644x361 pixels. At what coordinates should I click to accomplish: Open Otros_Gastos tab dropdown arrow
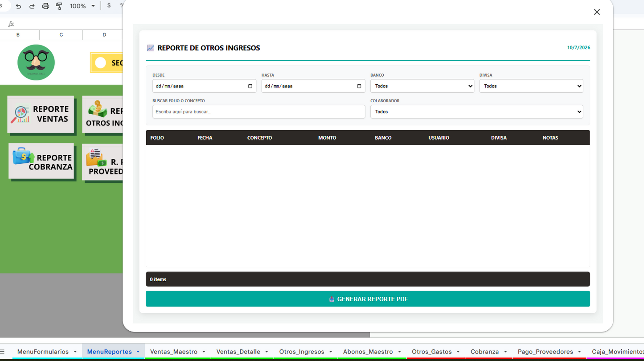coord(458,352)
